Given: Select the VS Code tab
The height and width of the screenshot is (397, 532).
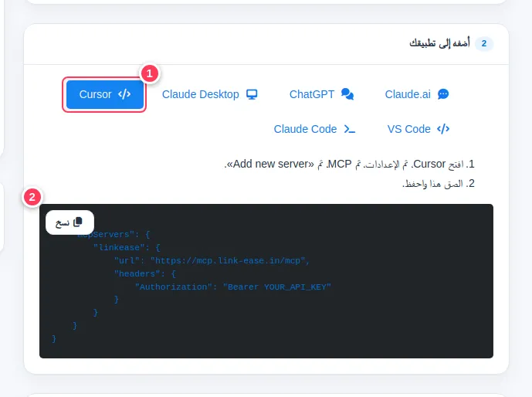Looking at the screenshot, I should click(418, 129).
